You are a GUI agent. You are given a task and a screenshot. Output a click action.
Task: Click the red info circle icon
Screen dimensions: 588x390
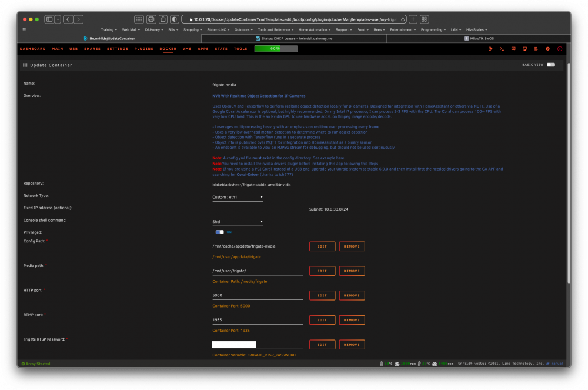(x=560, y=49)
